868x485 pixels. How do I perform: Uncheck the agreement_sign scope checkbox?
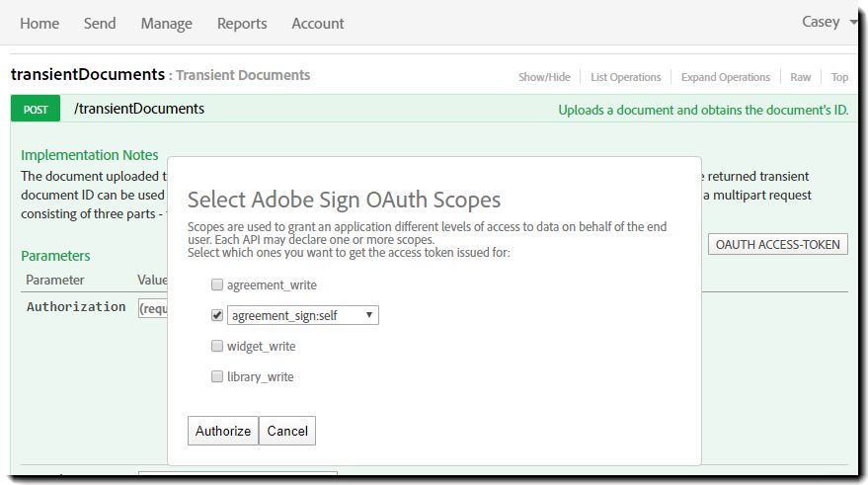217,315
